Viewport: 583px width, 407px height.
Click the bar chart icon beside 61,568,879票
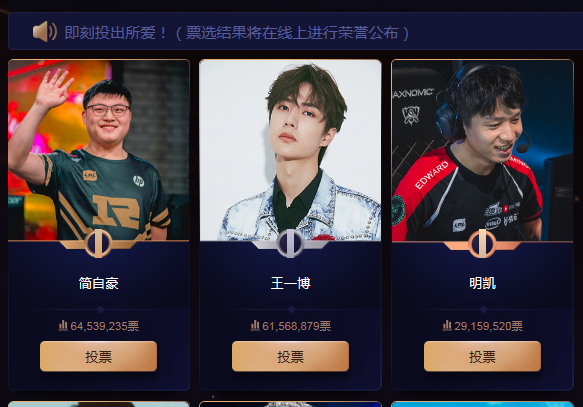click(x=255, y=326)
